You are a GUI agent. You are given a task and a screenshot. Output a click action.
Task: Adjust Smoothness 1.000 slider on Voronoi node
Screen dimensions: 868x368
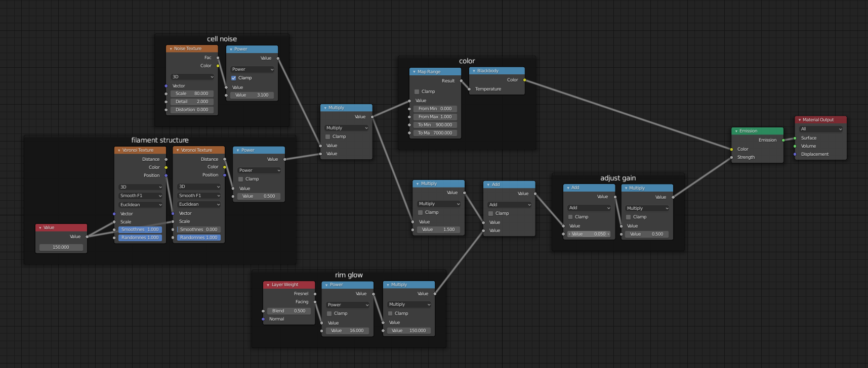(x=140, y=229)
